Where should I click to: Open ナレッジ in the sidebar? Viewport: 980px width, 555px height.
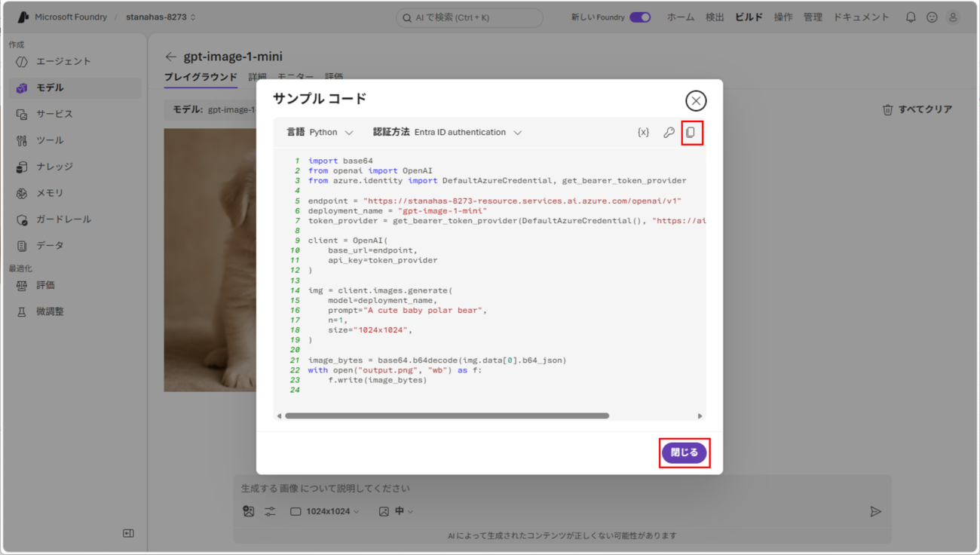click(x=75, y=167)
